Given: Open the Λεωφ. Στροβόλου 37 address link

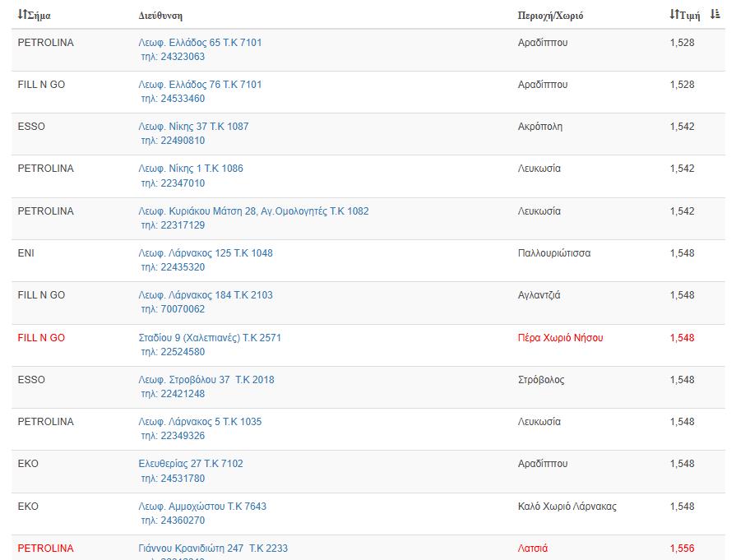Looking at the screenshot, I should [206, 380].
